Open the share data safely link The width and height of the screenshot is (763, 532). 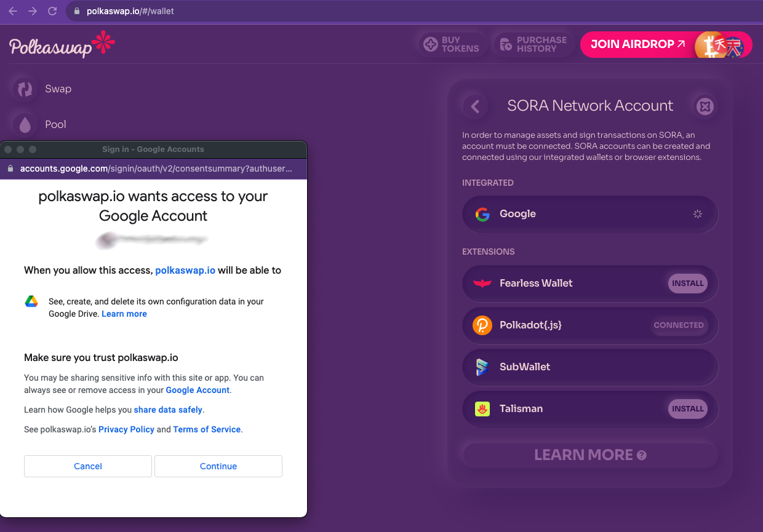tap(168, 410)
